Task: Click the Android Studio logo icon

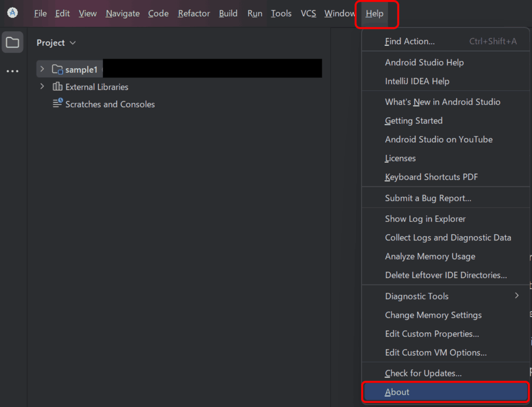Action: (x=12, y=13)
